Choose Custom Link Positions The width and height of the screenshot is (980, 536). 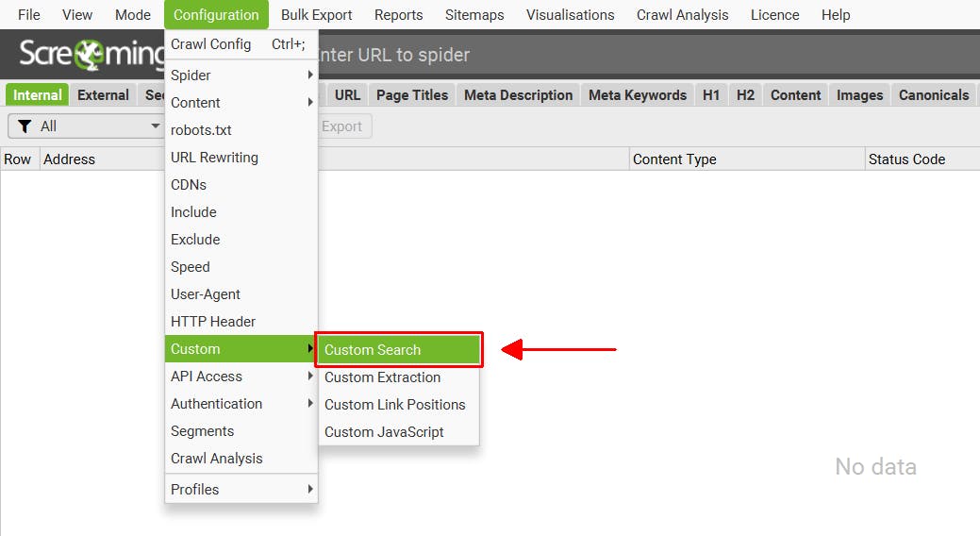[x=399, y=405]
